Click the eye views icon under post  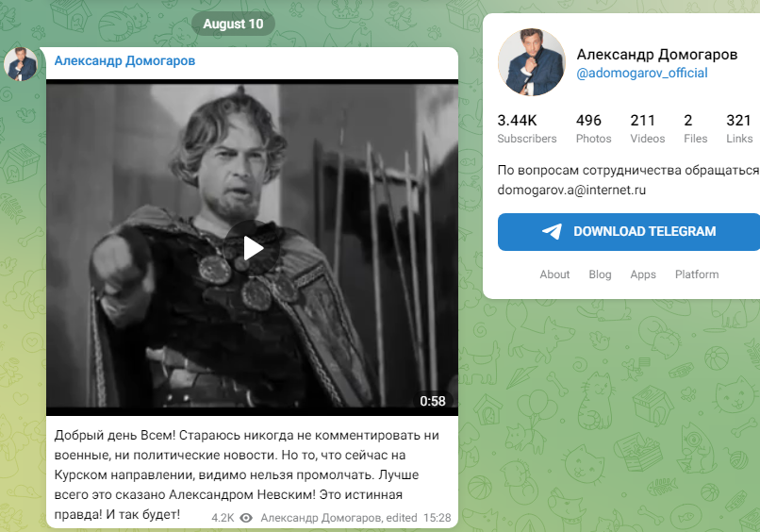click(x=246, y=518)
